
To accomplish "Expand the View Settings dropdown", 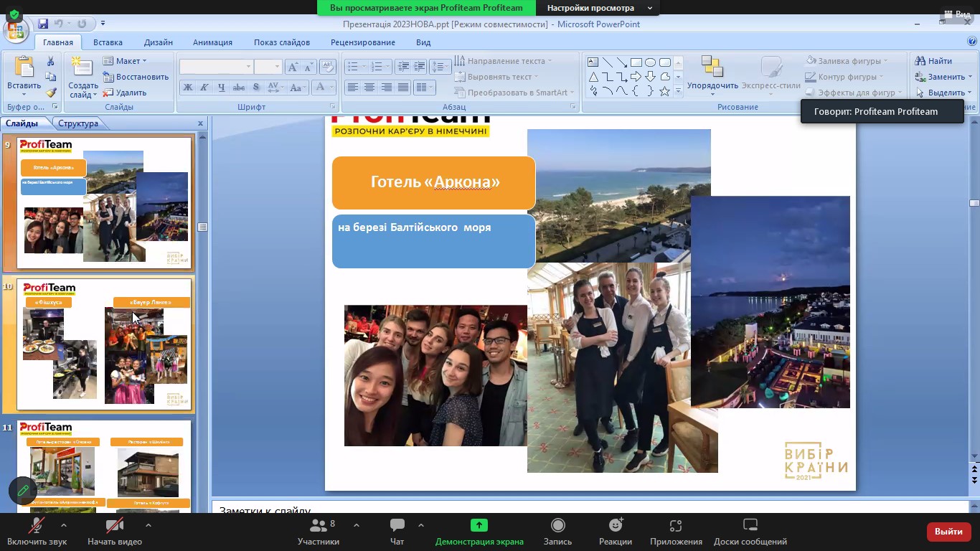I will point(650,8).
